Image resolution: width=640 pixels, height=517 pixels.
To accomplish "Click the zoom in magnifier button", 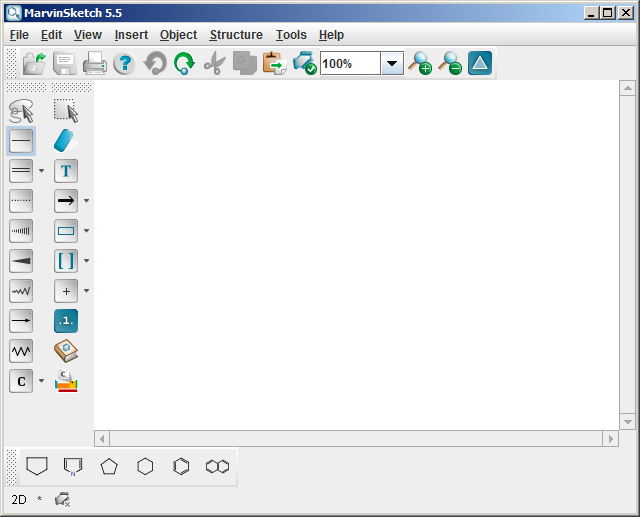I will (x=420, y=63).
